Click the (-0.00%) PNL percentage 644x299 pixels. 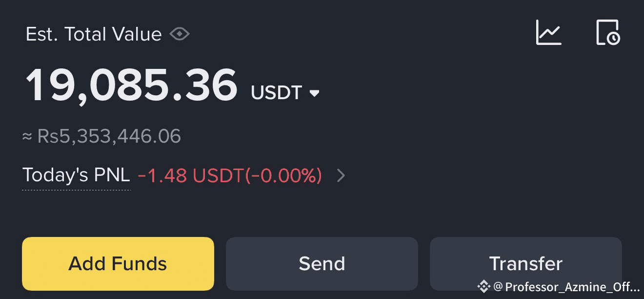[x=283, y=175]
